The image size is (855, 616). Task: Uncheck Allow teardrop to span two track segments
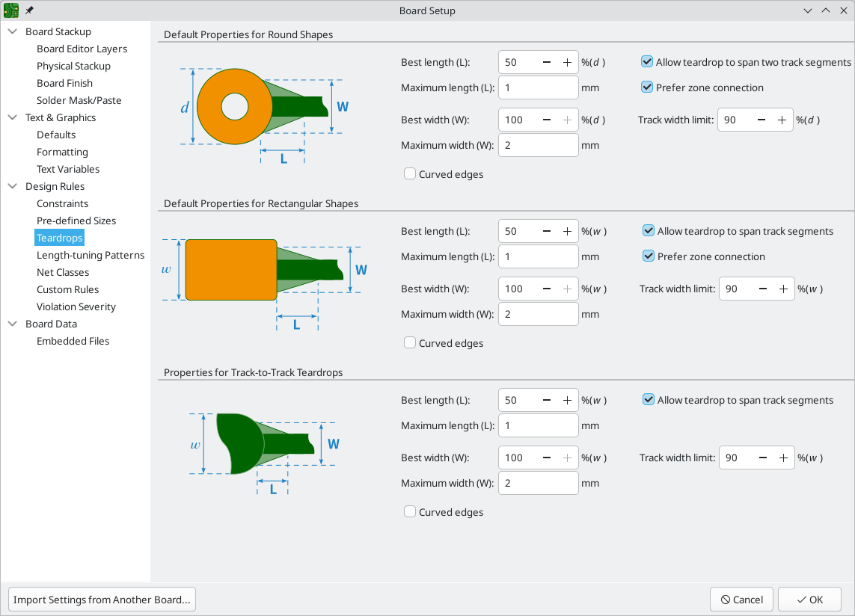click(647, 63)
